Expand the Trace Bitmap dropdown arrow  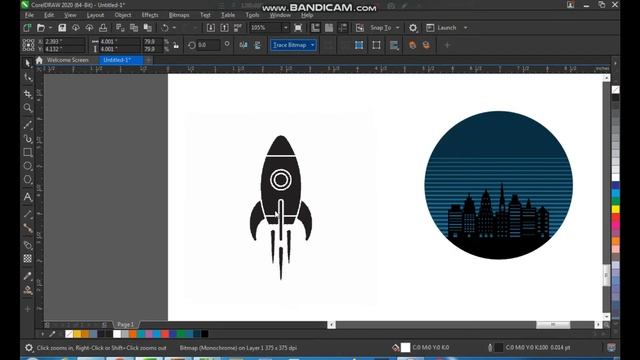point(313,45)
